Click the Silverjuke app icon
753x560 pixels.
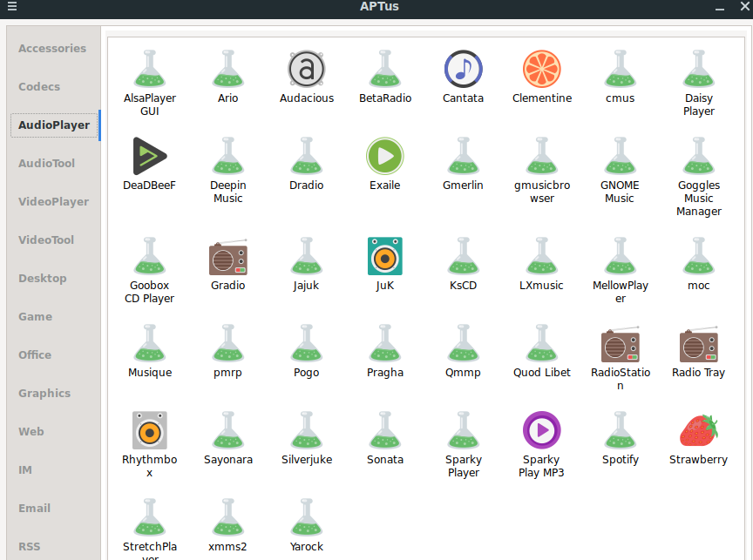307,430
